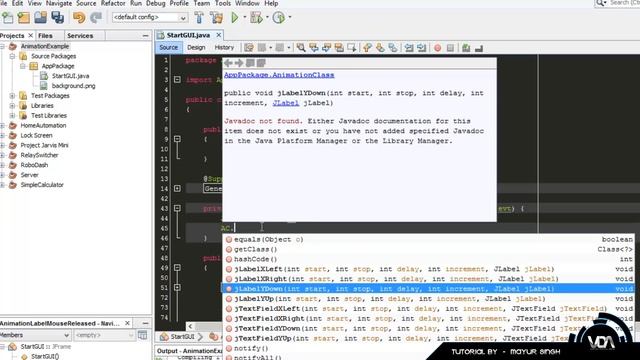Select StartGUI.java in the Projects tree
640x360 pixels.
70,76
